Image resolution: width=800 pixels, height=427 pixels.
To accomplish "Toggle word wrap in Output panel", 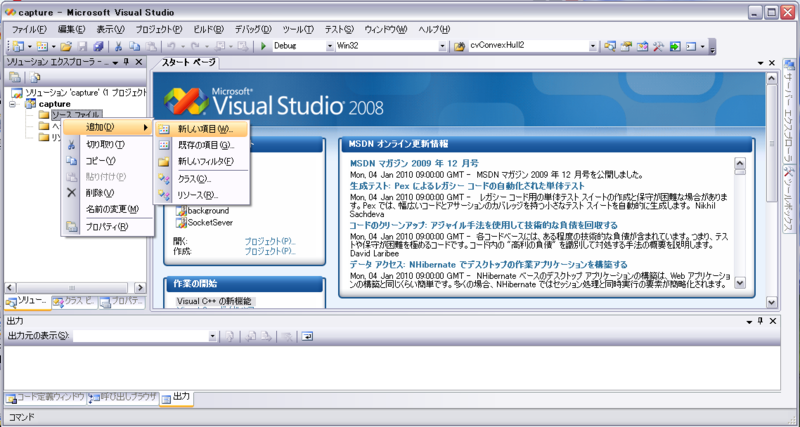I will click(x=307, y=336).
